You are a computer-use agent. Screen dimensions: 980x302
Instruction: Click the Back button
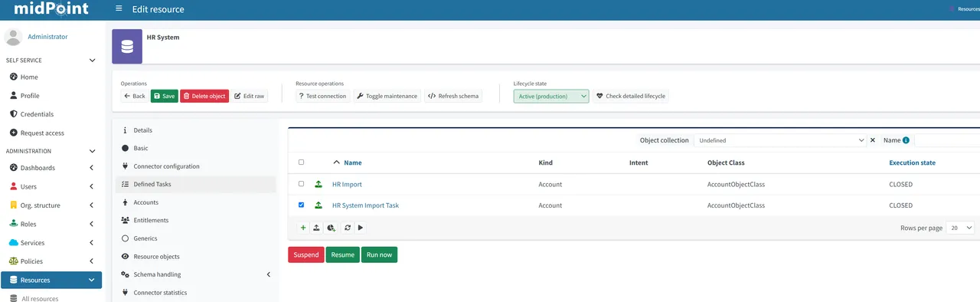click(x=134, y=96)
